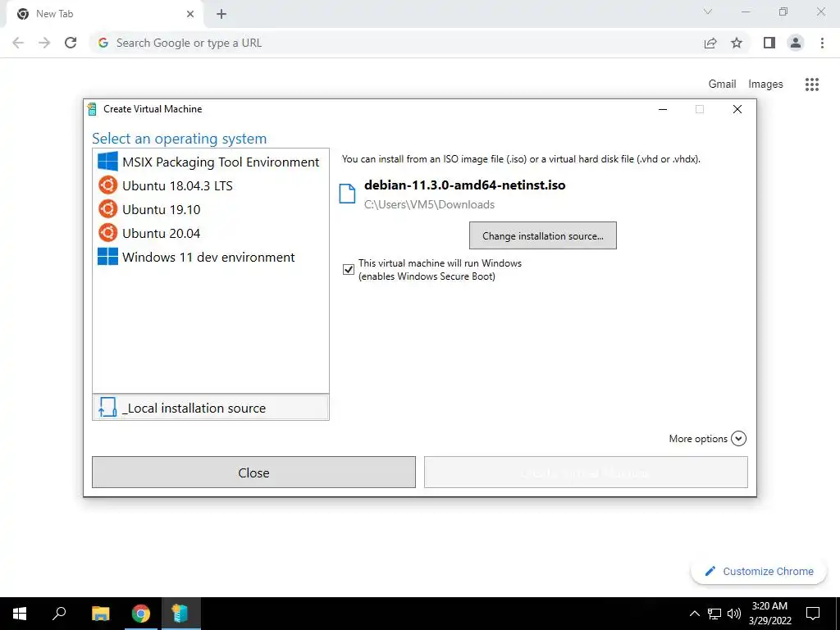Share this page icon in address bar
Viewport: 840px width, 630px height.
point(710,43)
